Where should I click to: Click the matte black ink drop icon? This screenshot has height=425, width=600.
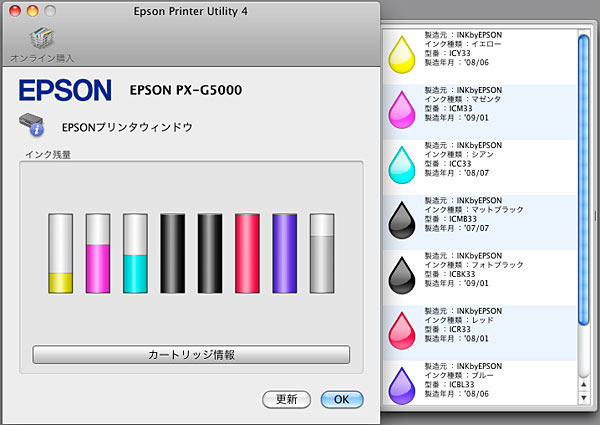401,220
